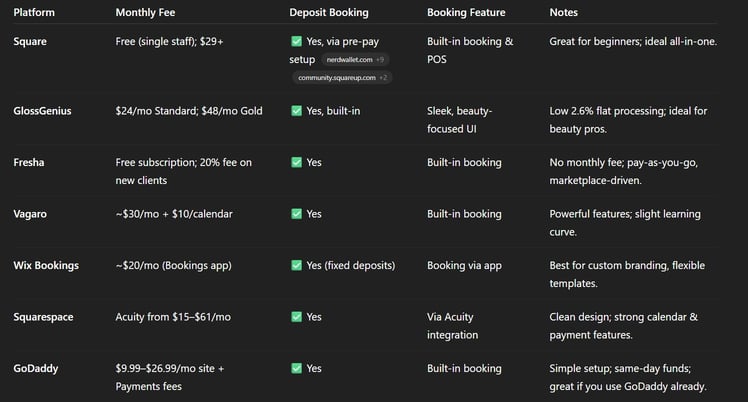Click the green checkmark in GlossGenius row
This screenshot has width=748, height=402.
point(296,111)
